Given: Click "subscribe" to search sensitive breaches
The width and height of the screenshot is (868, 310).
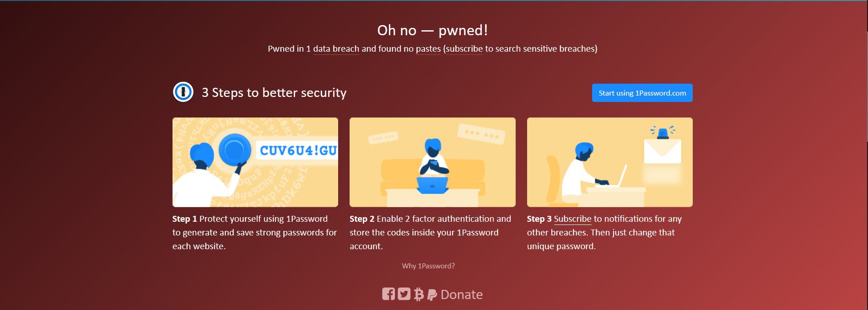Looking at the screenshot, I should [464, 48].
